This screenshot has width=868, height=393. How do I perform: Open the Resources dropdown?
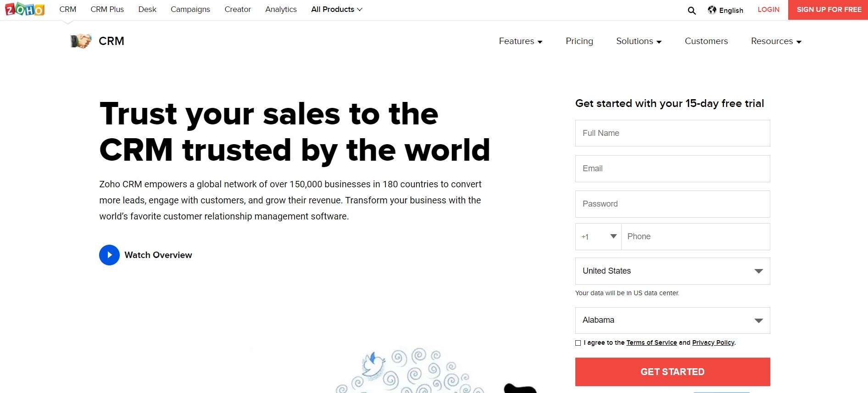[x=776, y=41]
